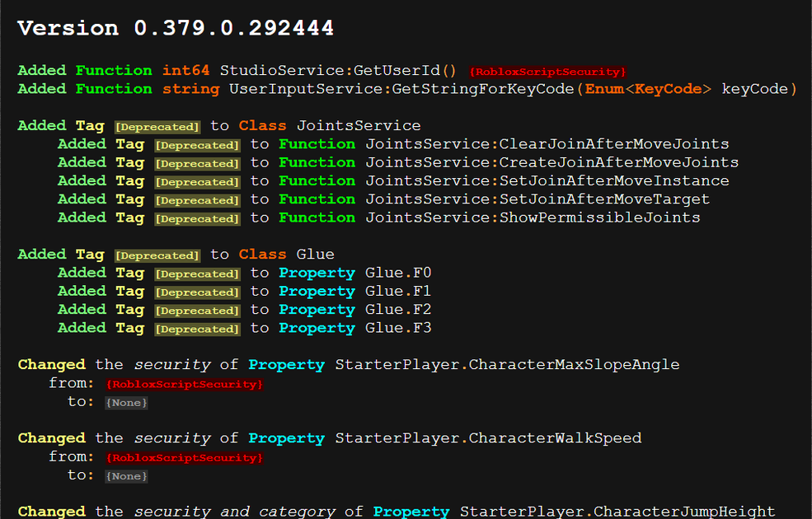Click RobloxScriptSecurity tag under CharacterMaxSlopeAngle
This screenshot has width=812, height=519.
click(185, 385)
